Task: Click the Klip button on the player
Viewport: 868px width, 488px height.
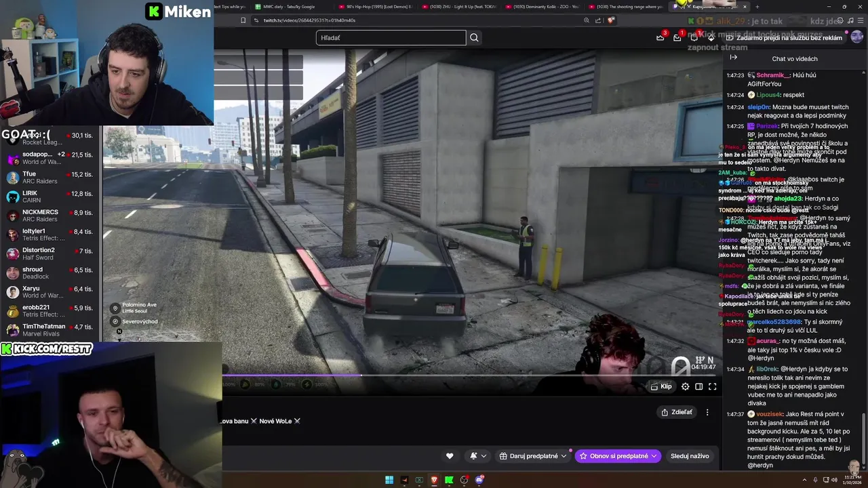Action: coord(661,386)
